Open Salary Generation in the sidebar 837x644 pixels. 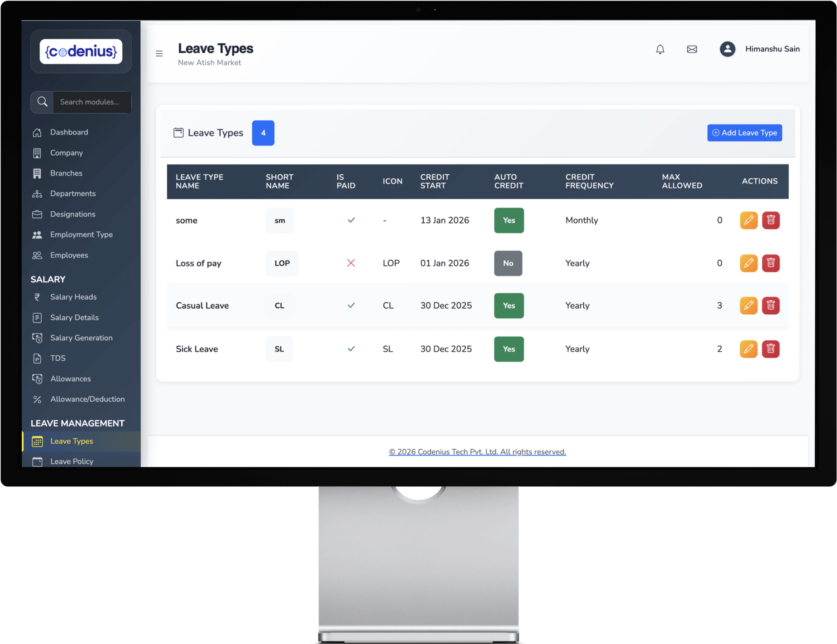tap(81, 338)
